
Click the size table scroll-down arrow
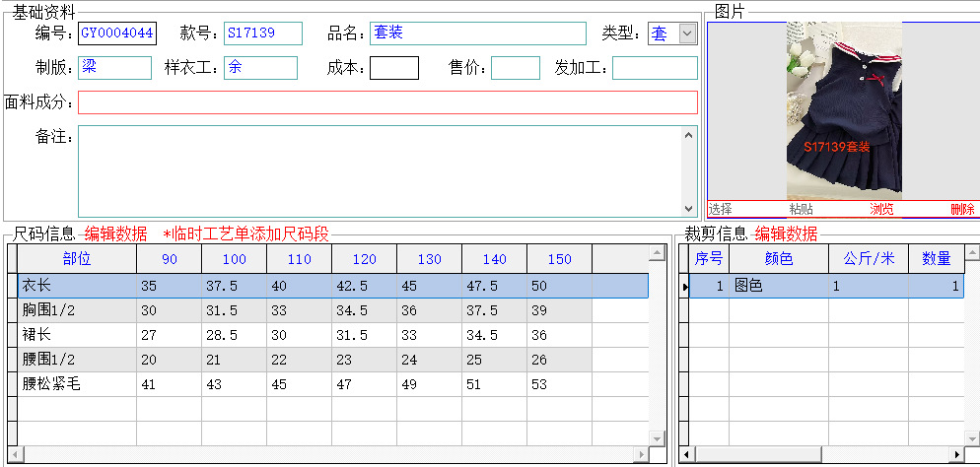click(657, 438)
